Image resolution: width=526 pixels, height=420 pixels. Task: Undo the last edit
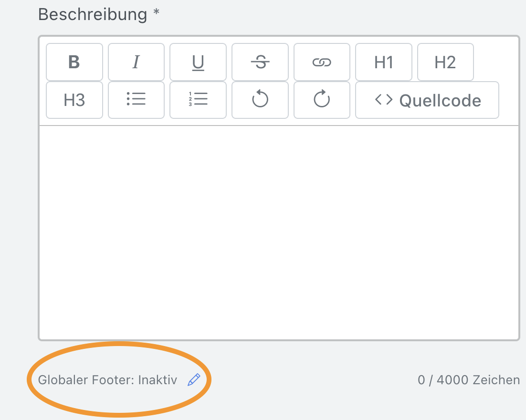click(260, 100)
